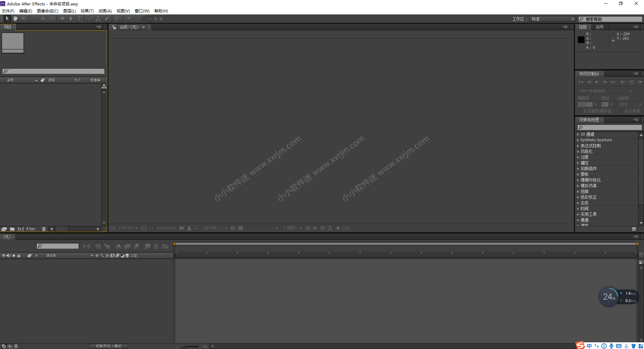Image resolution: width=644 pixels, height=349 pixels.
Task: Expand the 模糊与锐化 effects category
Action: (578, 180)
